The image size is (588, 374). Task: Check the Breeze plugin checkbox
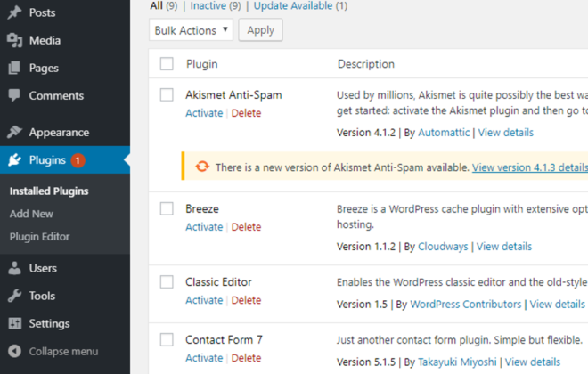tap(167, 208)
